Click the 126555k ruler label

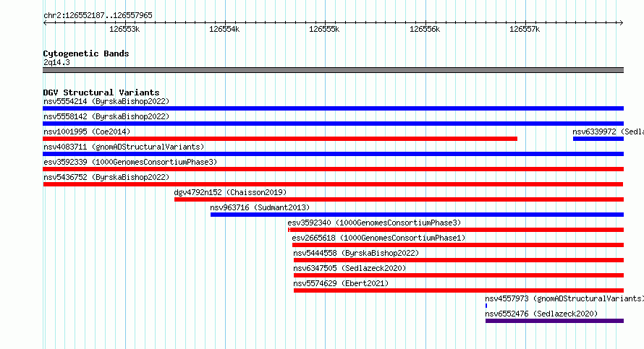[324, 29]
